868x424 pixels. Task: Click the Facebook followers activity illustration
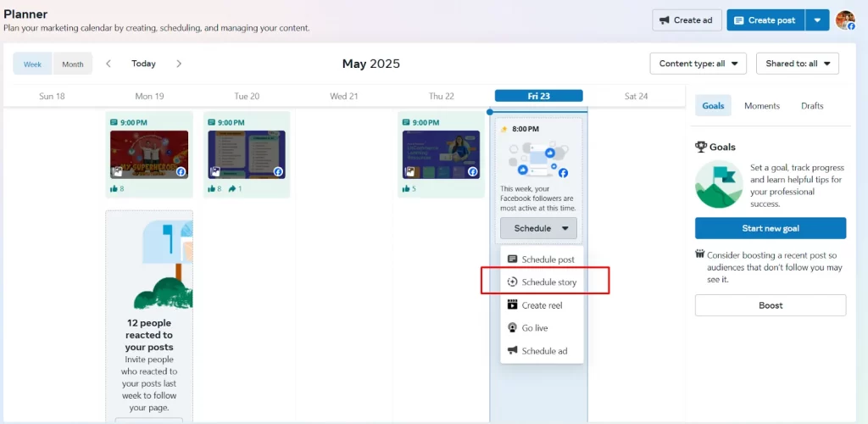tap(538, 160)
